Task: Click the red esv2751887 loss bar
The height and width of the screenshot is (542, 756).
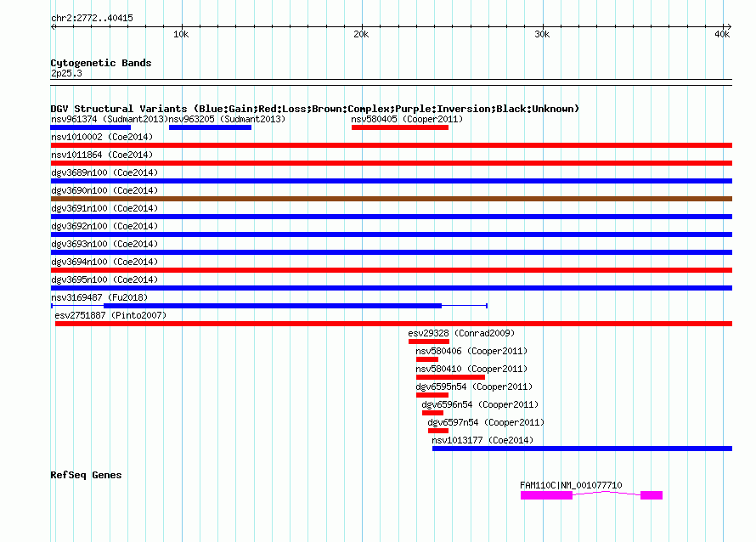Action: pos(394,324)
